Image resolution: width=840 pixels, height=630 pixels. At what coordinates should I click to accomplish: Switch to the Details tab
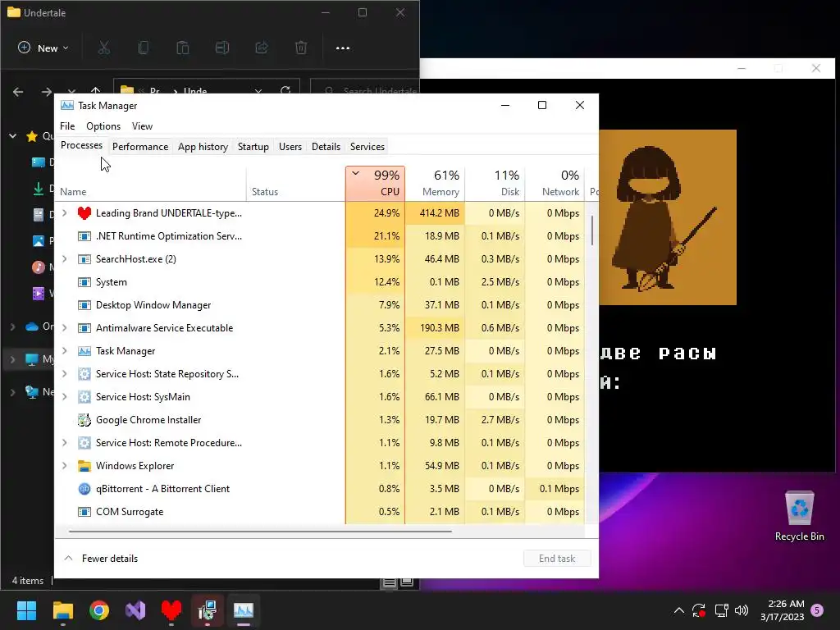326,147
